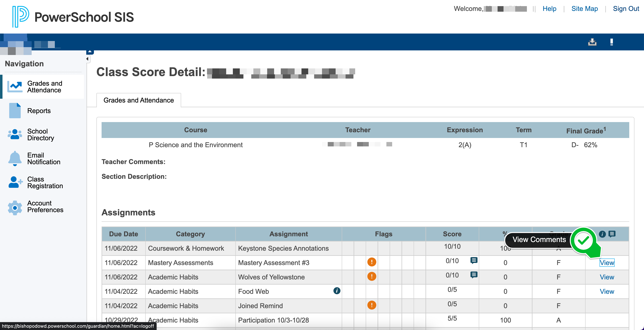Click View link for Food Web
644x330 pixels.
tap(607, 291)
